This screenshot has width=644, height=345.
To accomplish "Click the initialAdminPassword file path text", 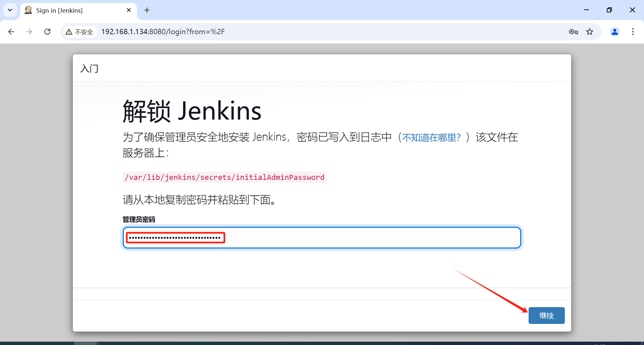I will click(225, 177).
